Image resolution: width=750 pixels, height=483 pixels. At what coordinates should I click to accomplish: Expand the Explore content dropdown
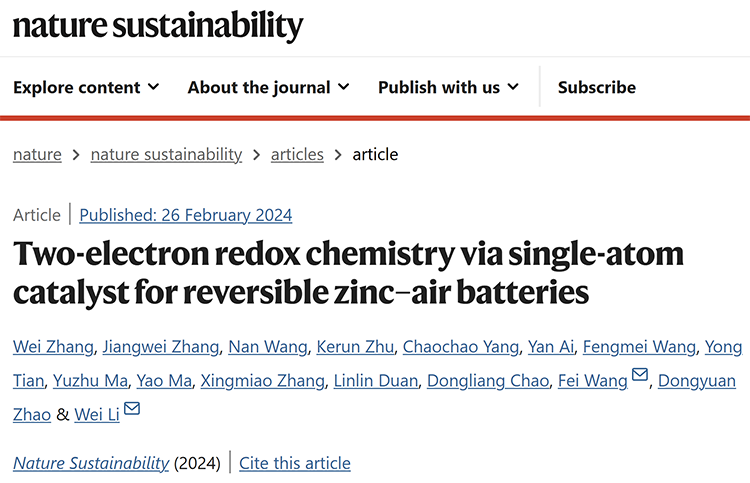[86, 88]
